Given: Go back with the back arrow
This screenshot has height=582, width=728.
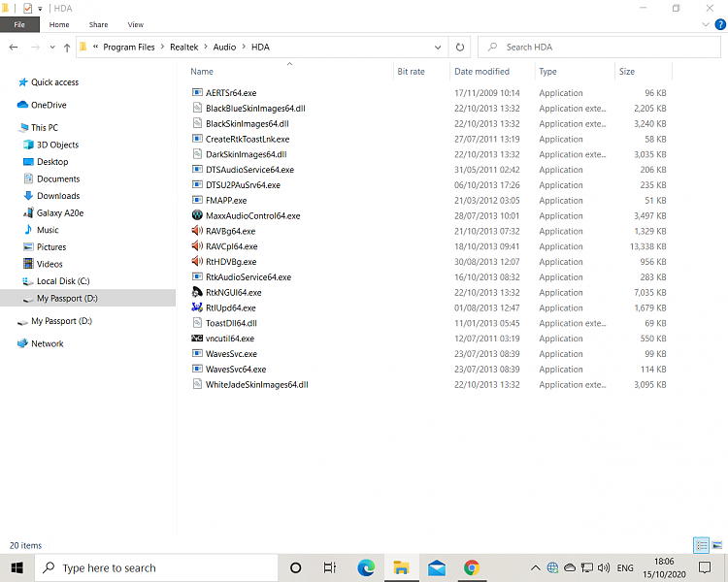Looking at the screenshot, I should tap(14, 47).
